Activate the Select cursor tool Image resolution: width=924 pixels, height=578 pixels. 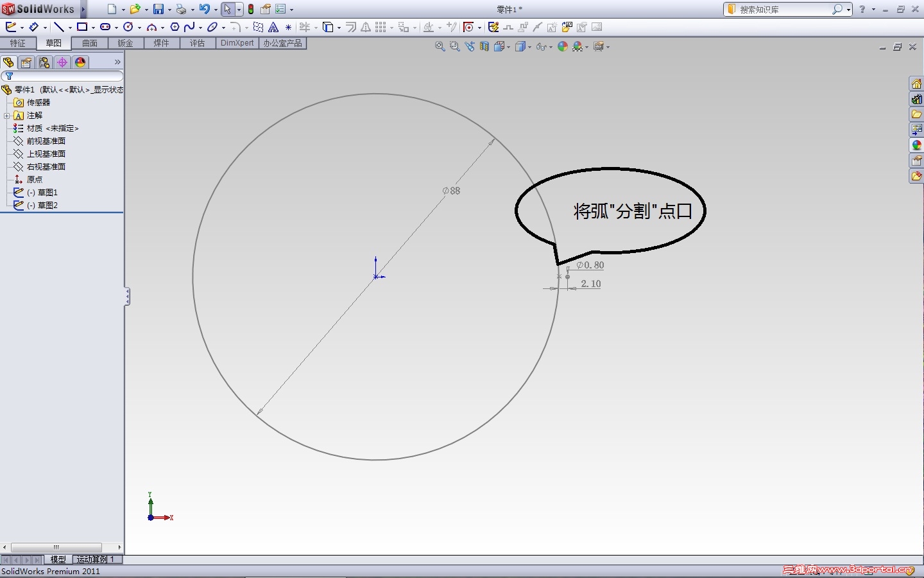coord(227,9)
